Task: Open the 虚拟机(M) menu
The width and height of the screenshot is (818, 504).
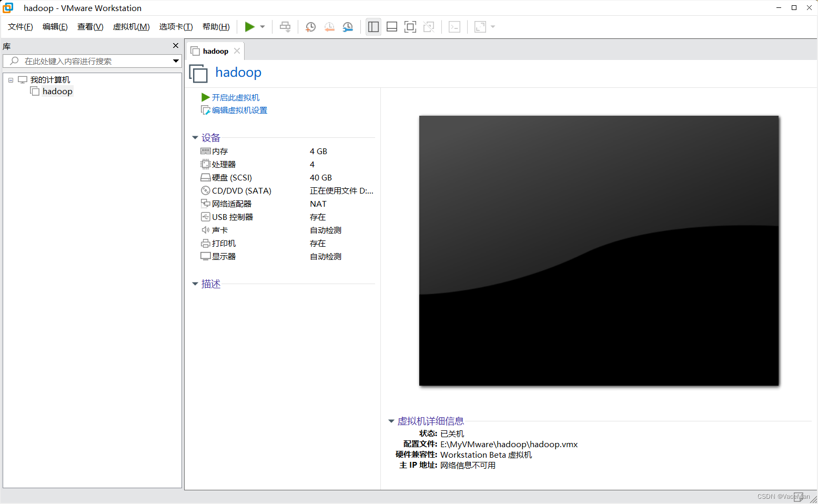Action: 131,26
